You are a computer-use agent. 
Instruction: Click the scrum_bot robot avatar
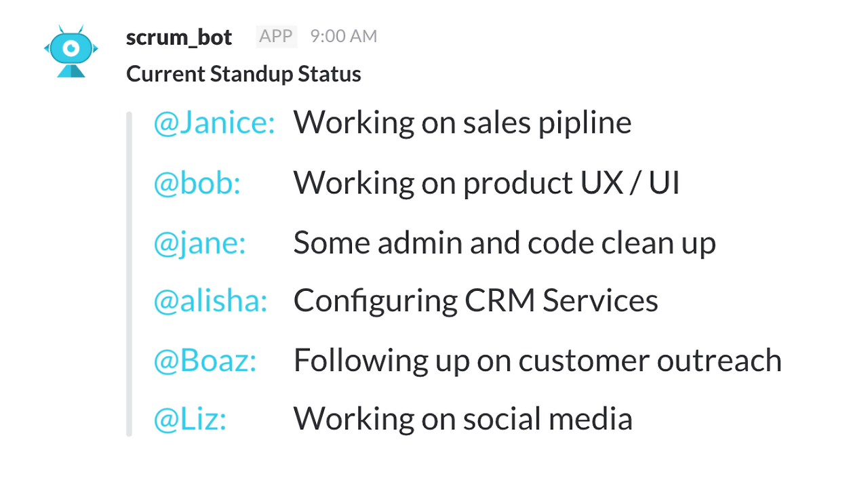(71, 51)
